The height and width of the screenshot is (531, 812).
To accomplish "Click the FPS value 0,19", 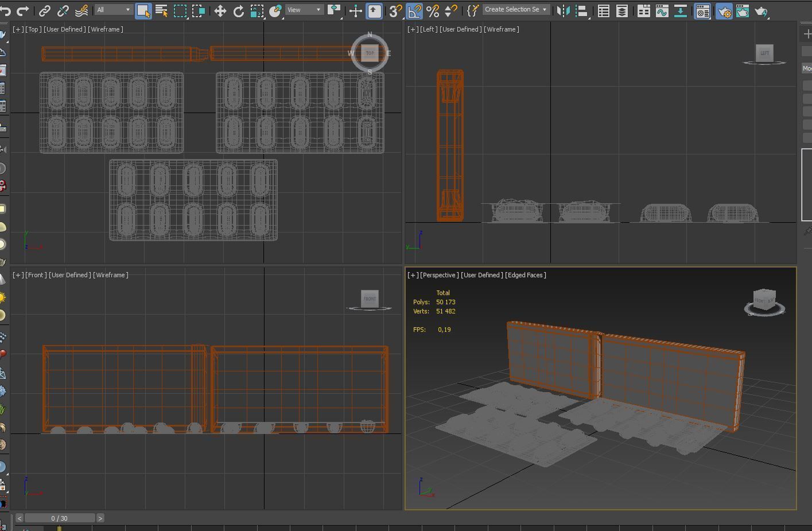I will [x=444, y=330].
